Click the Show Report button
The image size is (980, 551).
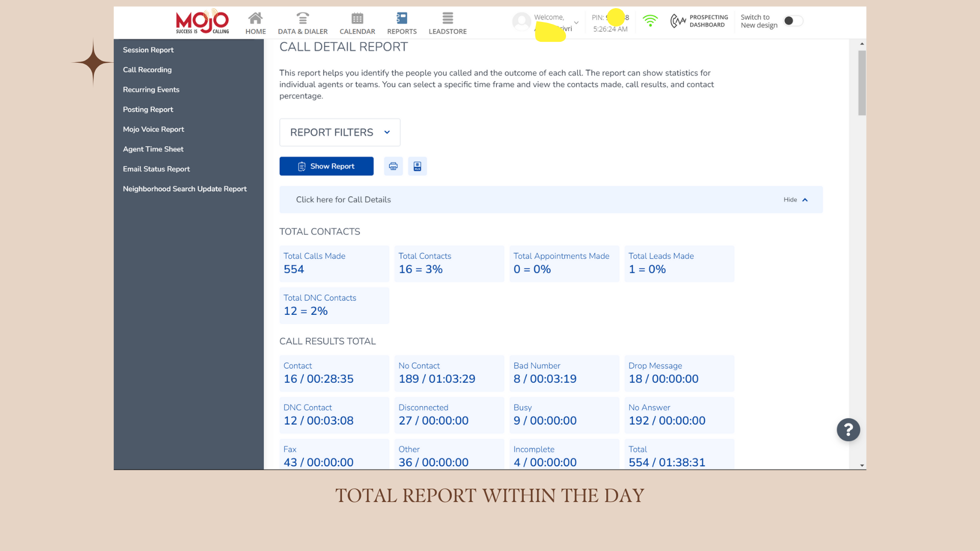326,166
